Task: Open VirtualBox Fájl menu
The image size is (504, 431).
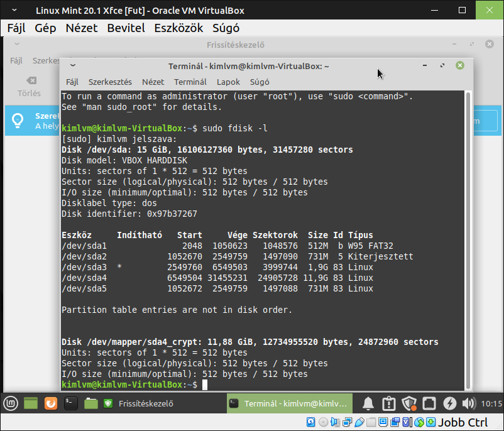Action: point(16,28)
